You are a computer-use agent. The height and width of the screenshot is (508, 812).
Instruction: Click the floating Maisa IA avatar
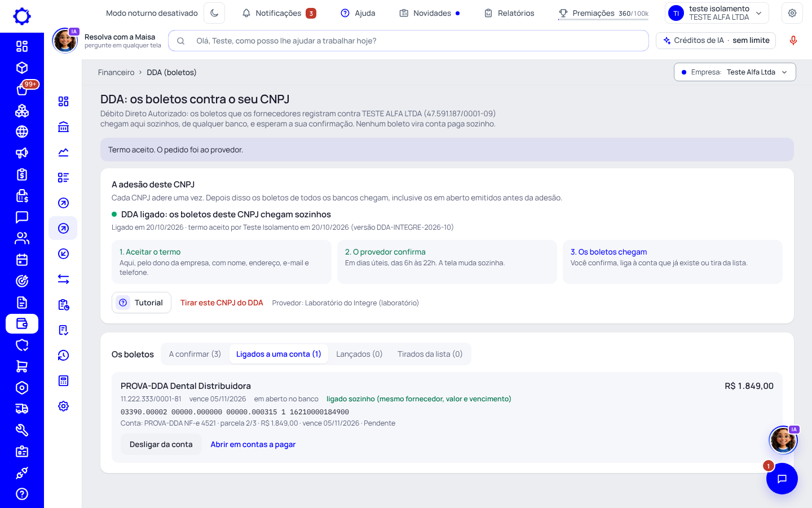(x=783, y=440)
